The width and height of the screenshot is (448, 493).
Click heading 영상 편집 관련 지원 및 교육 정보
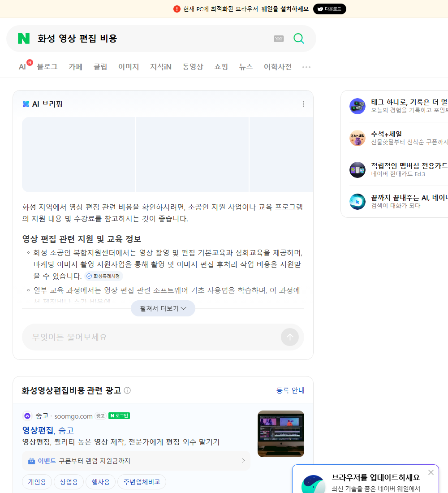tap(82, 239)
